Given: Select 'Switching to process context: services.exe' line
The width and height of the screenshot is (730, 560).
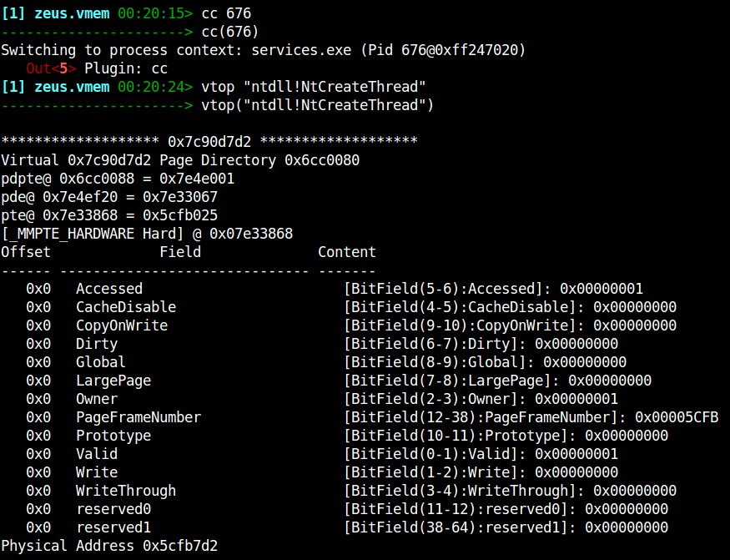Looking at the screenshot, I should coord(264,50).
